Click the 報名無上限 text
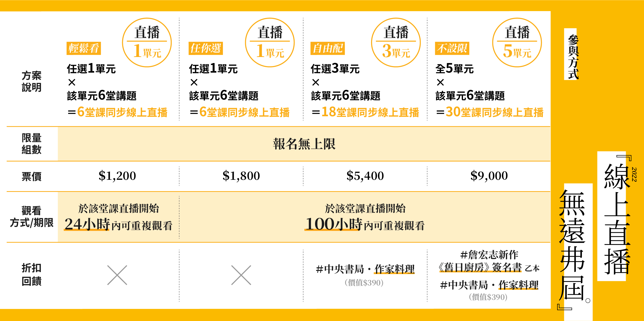Viewport: 644px width, 321px height. (x=304, y=144)
